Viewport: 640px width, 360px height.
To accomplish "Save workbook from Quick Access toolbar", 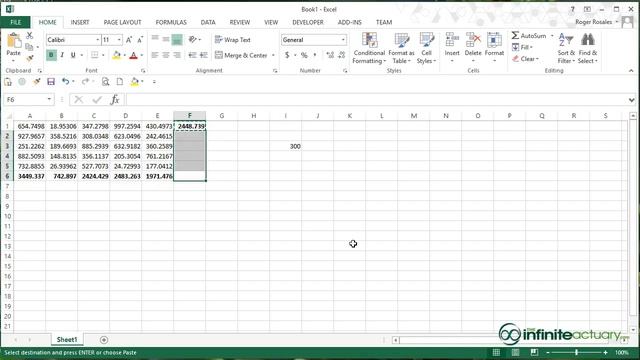I will click(x=51, y=82).
